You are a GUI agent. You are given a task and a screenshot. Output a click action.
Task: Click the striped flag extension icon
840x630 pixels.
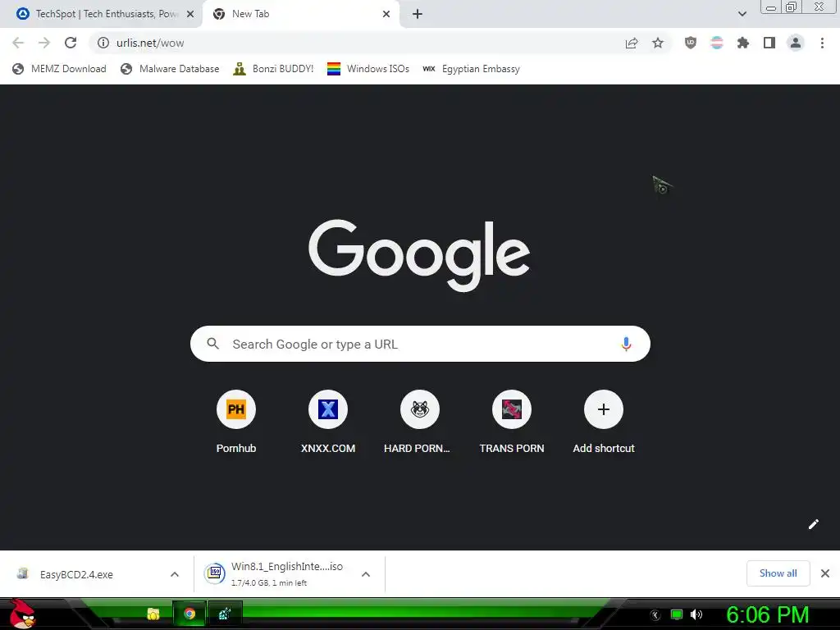pyautogui.click(x=717, y=43)
